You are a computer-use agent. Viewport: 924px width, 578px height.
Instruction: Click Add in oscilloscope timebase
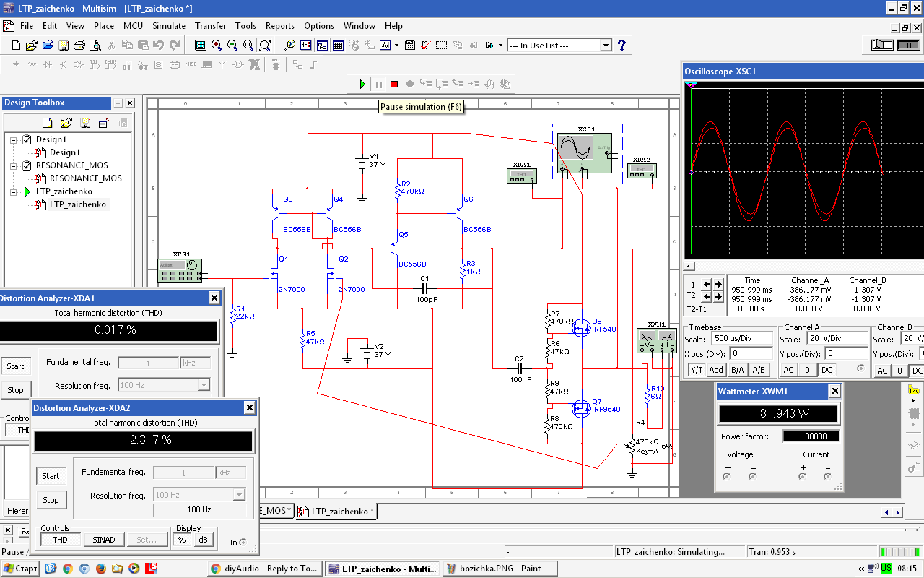point(716,370)
